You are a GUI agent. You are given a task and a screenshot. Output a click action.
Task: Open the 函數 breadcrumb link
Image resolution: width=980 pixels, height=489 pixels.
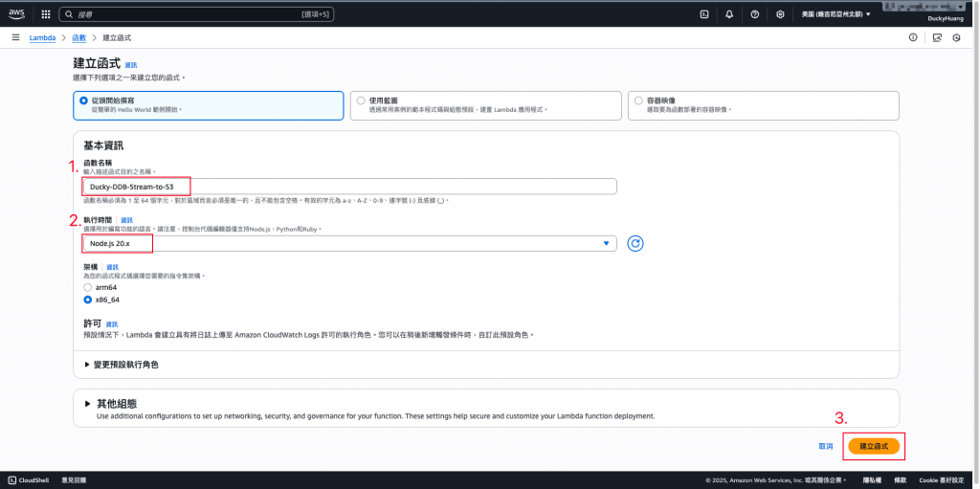(x=79, y=38)
